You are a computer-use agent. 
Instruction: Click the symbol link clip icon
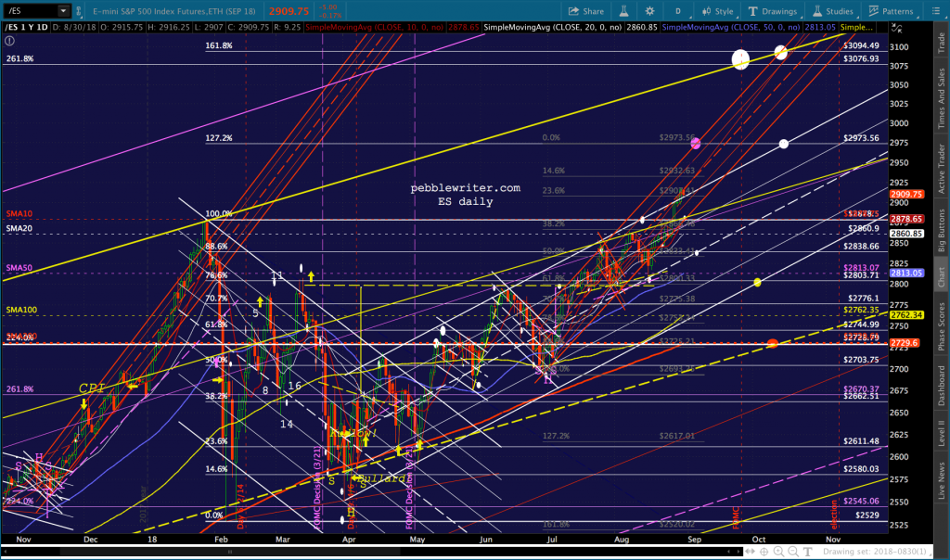pyautogui.click(x=78, y=11)
